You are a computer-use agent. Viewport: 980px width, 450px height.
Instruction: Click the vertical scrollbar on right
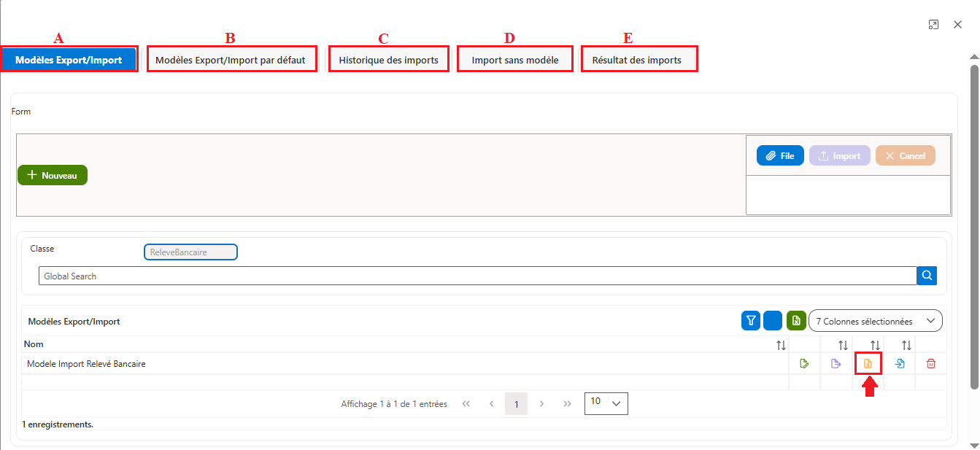[x=974, y=226]
